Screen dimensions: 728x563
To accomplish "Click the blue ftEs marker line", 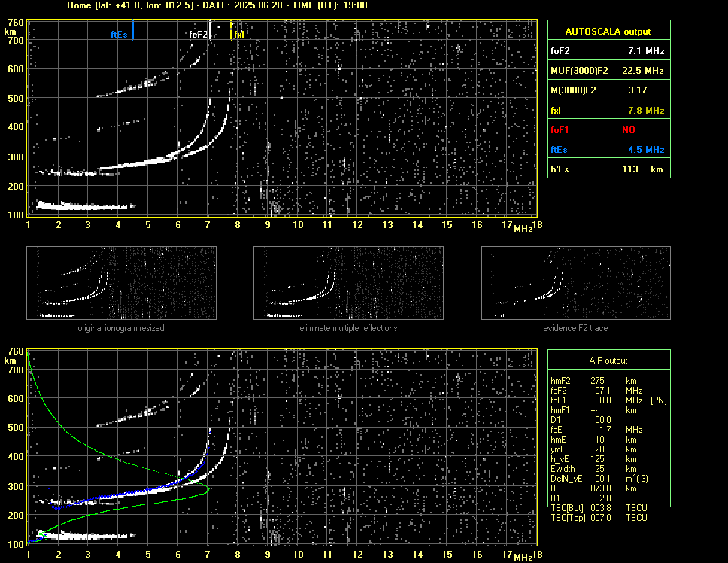I will (133, 29).
